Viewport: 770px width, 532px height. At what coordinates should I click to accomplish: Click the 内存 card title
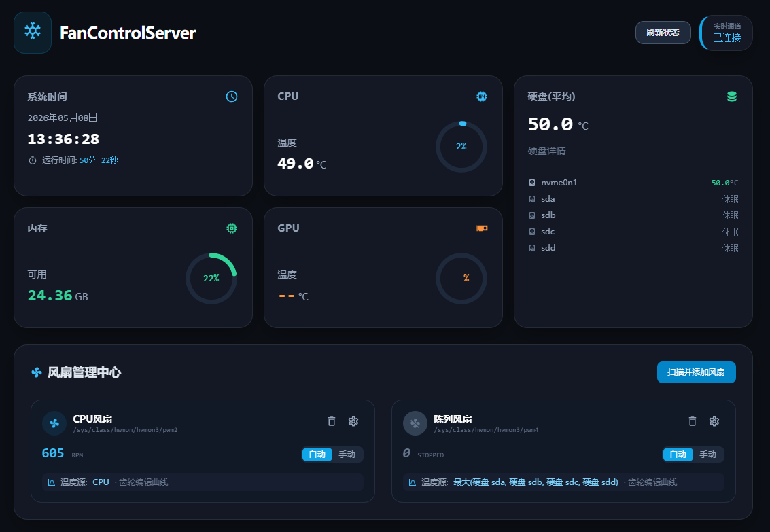coord(37,228)
